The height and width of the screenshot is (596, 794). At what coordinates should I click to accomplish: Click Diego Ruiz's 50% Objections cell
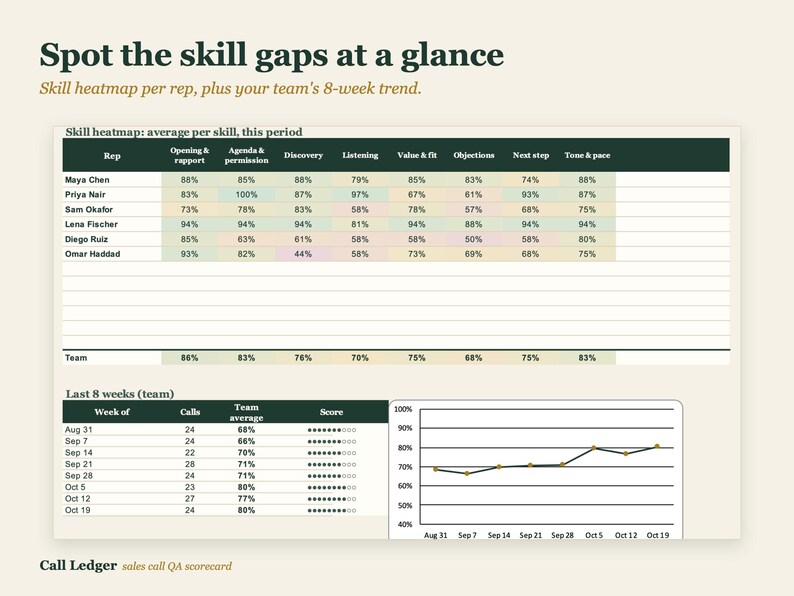(x=473, y=239)
